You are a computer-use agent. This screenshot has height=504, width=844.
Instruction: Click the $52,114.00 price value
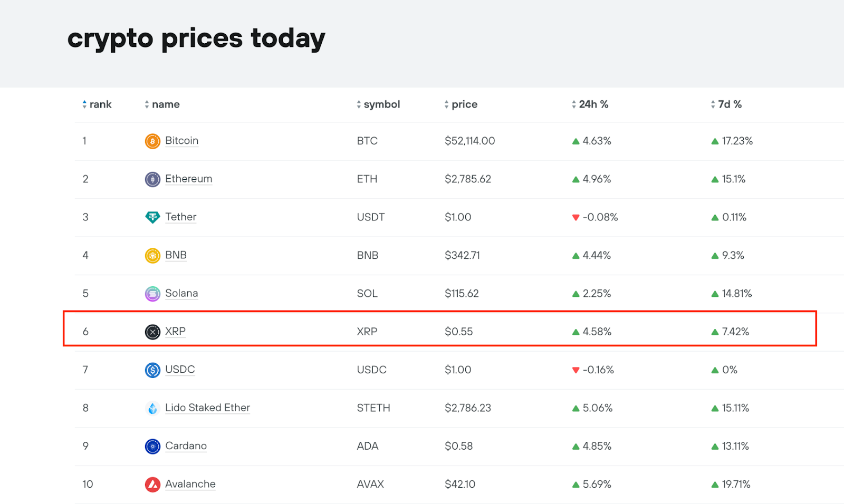[470, 141]
